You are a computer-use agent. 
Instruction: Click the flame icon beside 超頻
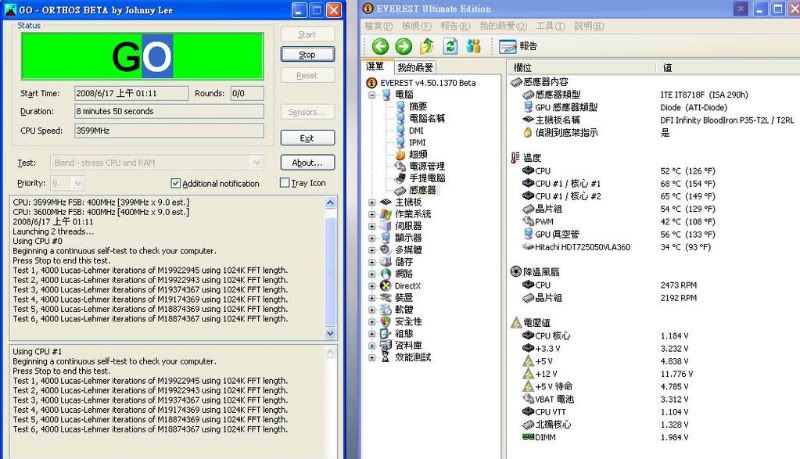[401, 154]
